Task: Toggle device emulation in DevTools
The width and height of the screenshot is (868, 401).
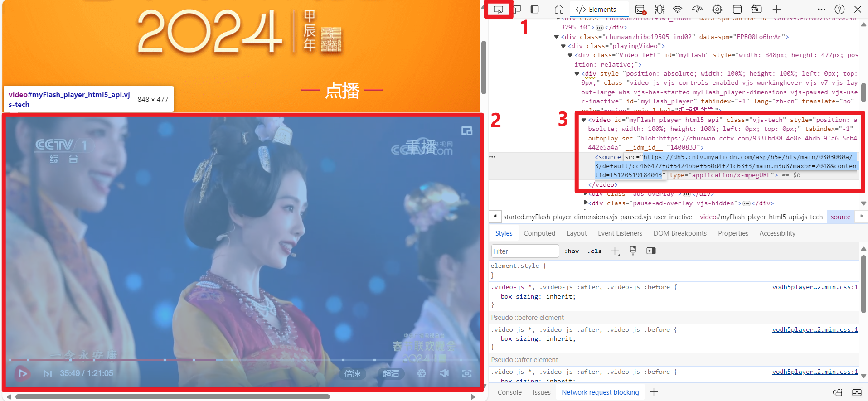Action: tap(517, 10)
